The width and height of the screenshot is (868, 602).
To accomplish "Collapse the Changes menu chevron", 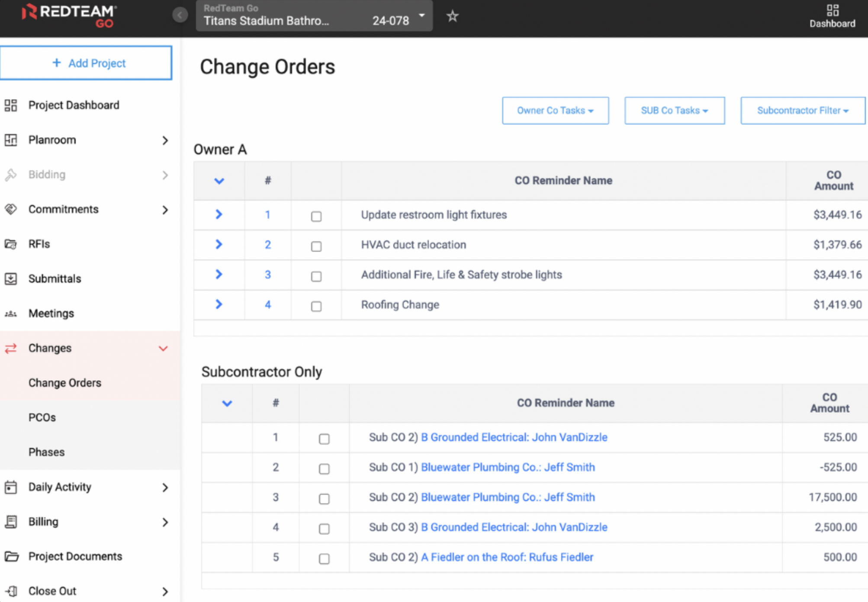I will (163, 349).
